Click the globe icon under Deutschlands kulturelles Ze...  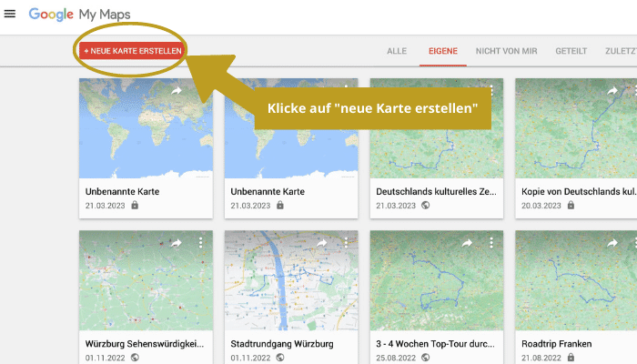point(425,205)
